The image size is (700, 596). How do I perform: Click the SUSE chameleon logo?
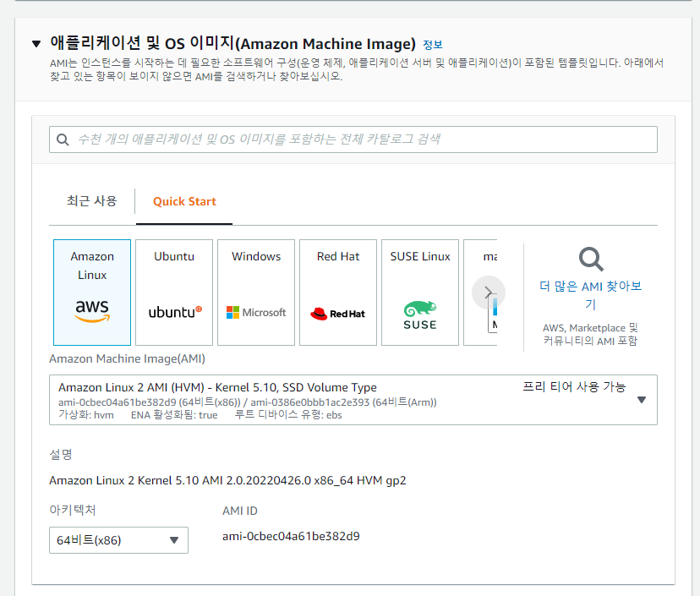click(420, 315)
